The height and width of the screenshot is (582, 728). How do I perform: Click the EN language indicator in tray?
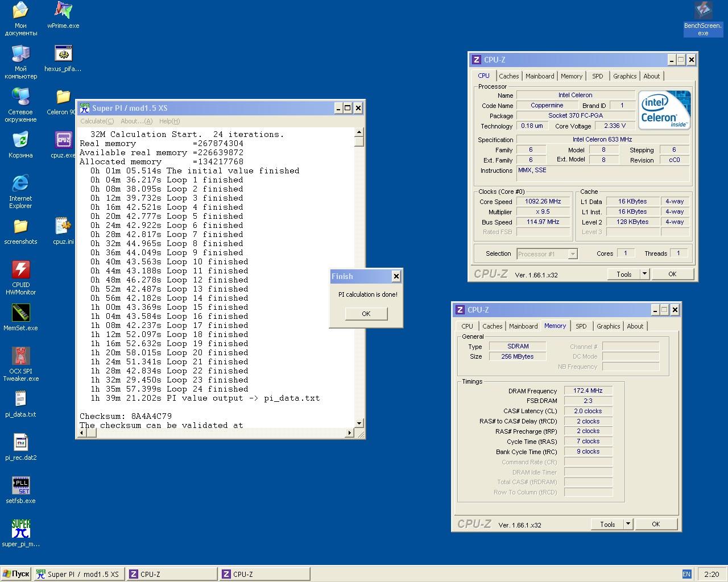tap(686, 574)
